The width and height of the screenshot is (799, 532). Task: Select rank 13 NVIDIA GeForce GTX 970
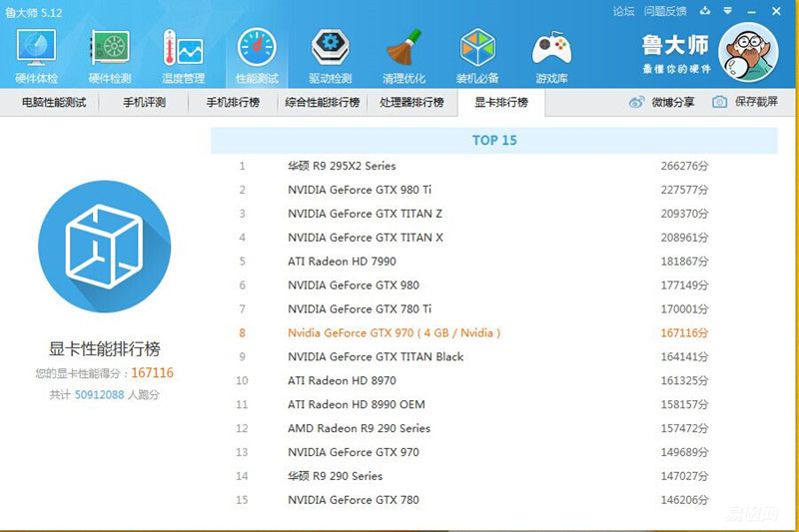point(494,452)
